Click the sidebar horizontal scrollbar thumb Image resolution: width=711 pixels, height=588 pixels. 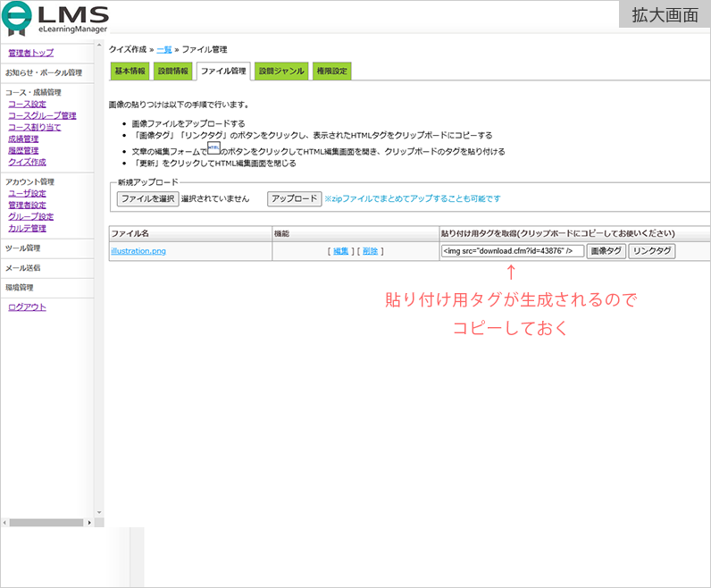tap(46, 523)
